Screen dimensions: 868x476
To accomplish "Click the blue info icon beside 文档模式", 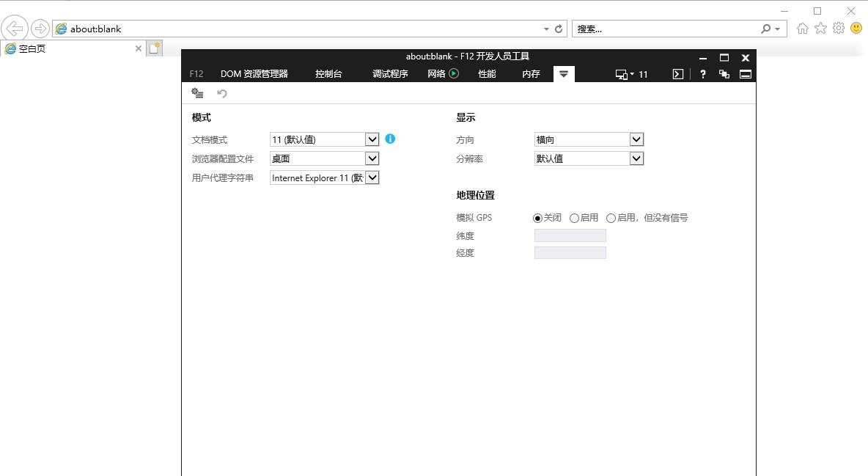I will 390,139.
